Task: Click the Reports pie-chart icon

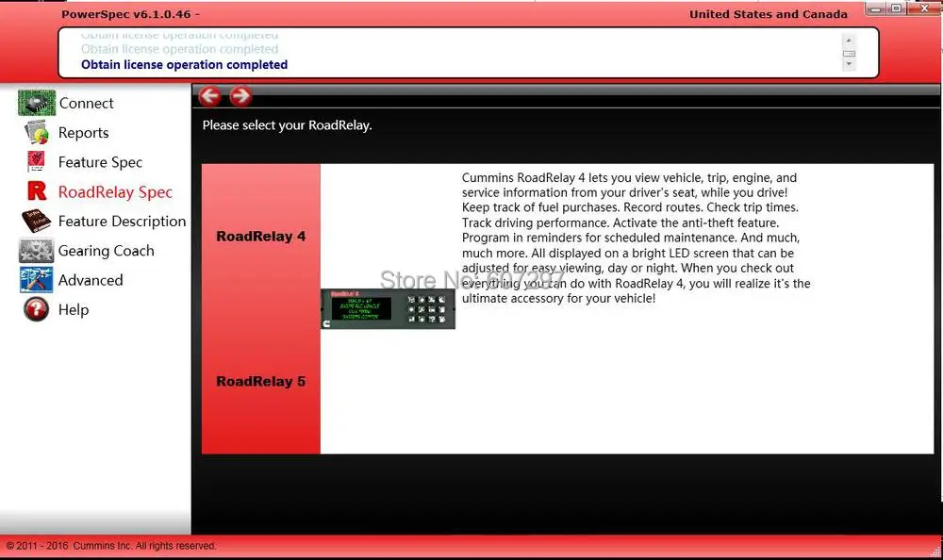Action: 37,132
